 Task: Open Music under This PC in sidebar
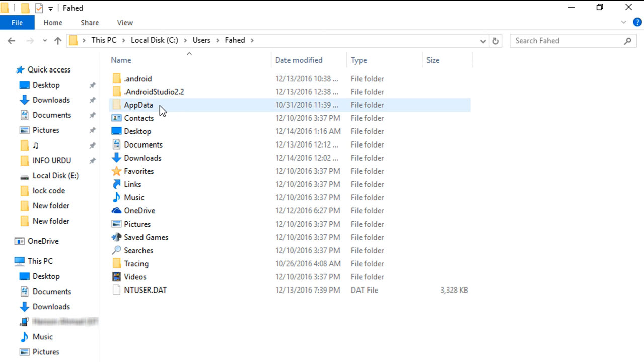tap(42, 336)
